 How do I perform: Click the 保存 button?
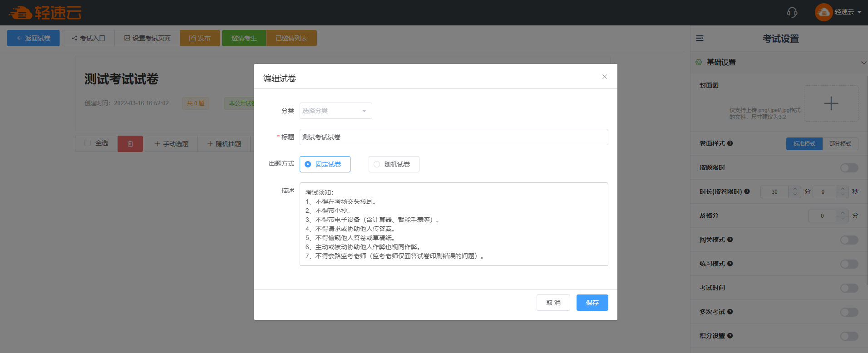pos(592,303)
